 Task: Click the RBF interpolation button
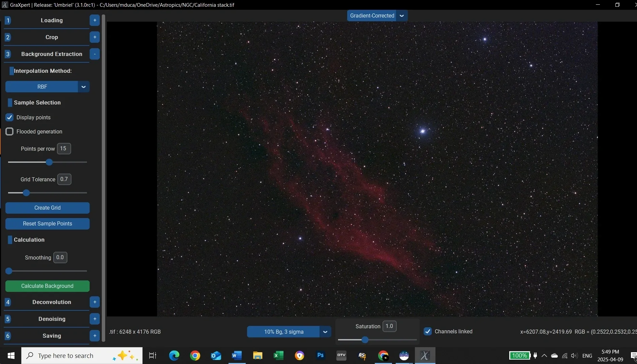pos(42,87)
